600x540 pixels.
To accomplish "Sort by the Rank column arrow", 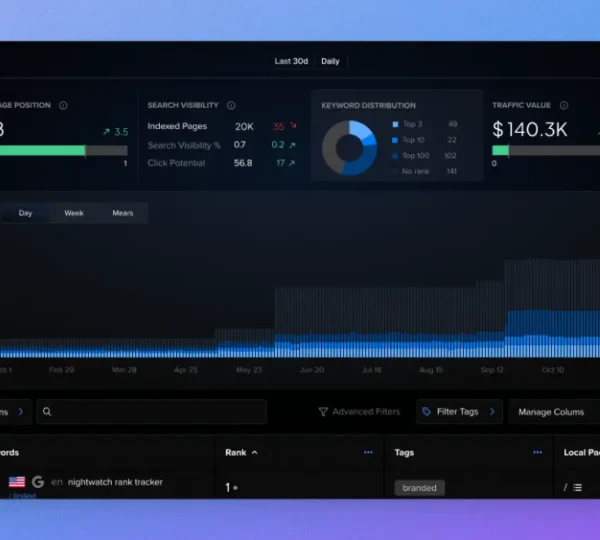I will point(254,453).
